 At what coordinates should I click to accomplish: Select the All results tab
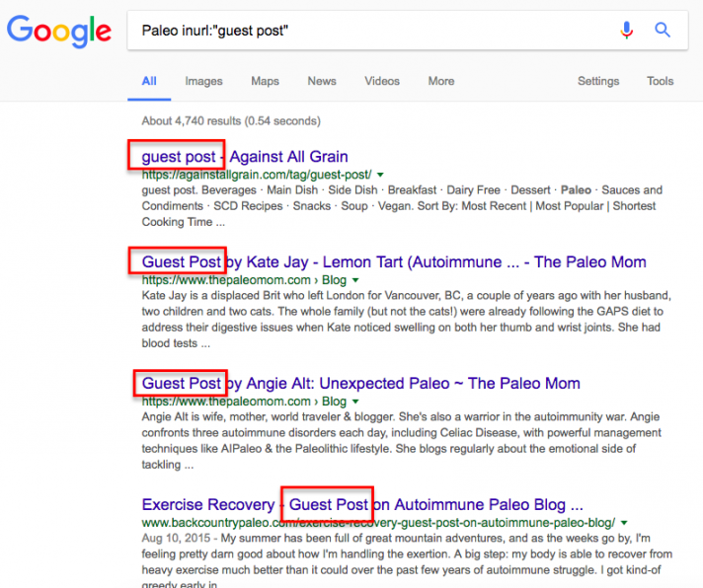point(149,81)
